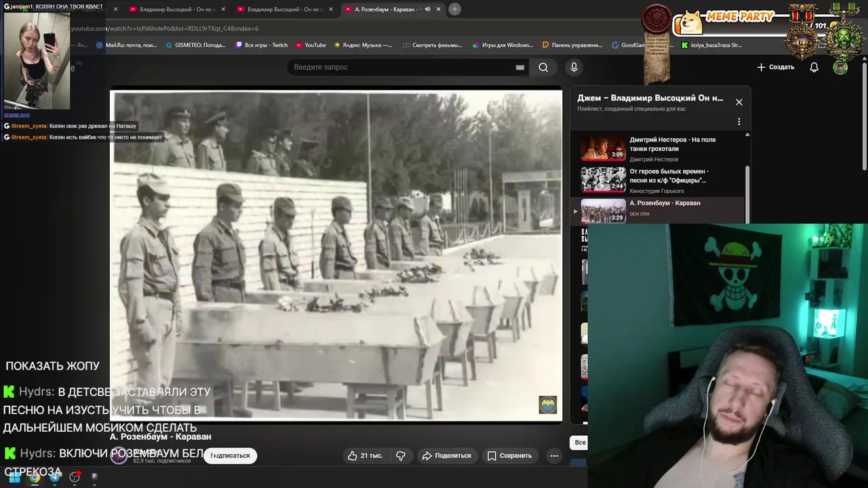
Task: Open Chrome from the taskbar
Action: [35, 477]
